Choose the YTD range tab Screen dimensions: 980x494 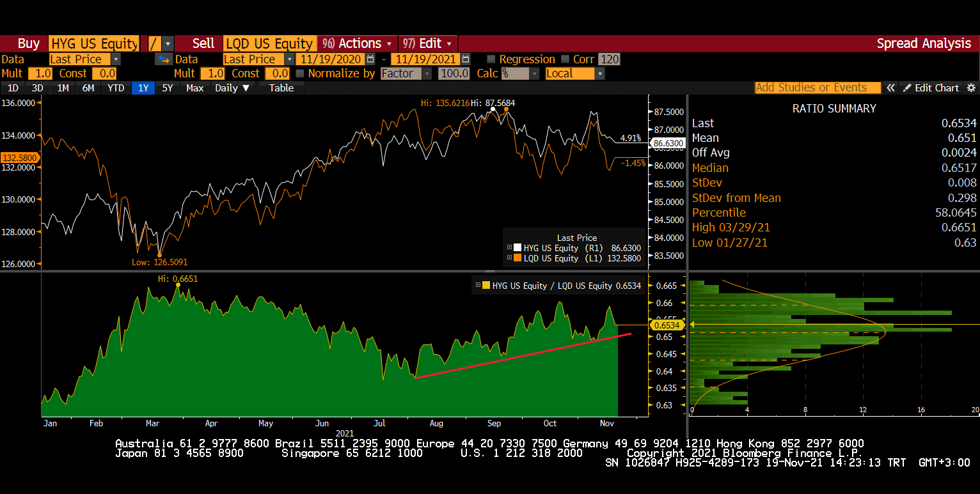(x=116, y=88)
